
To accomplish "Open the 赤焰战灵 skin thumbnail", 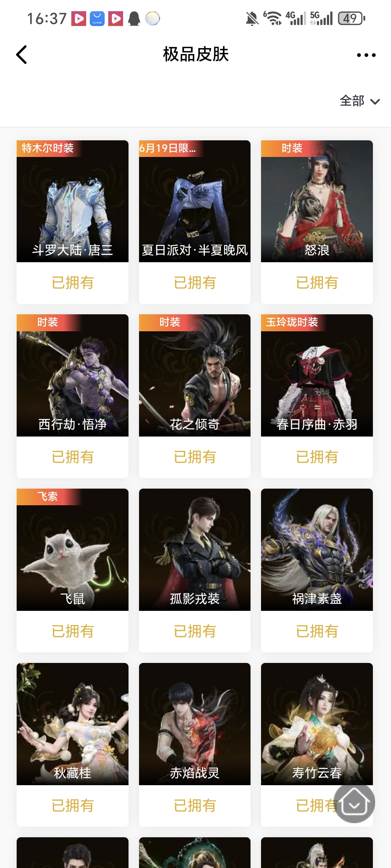I will click(x=195, y=724).
